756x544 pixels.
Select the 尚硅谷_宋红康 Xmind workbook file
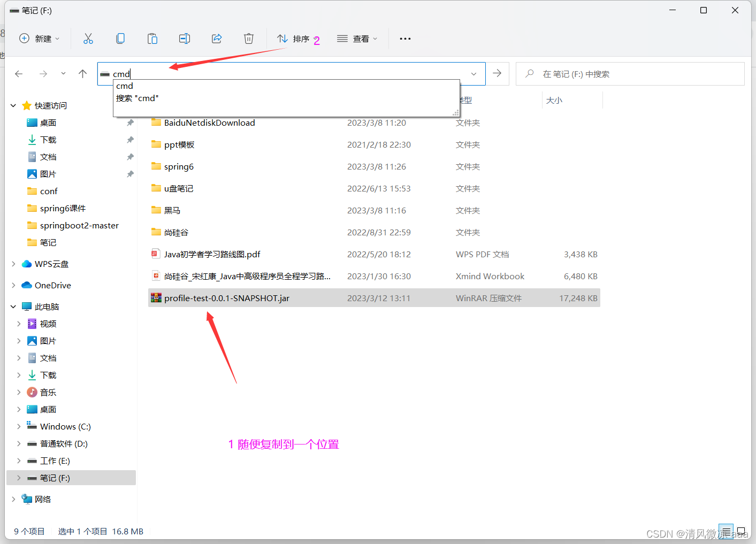pos(247,276)
